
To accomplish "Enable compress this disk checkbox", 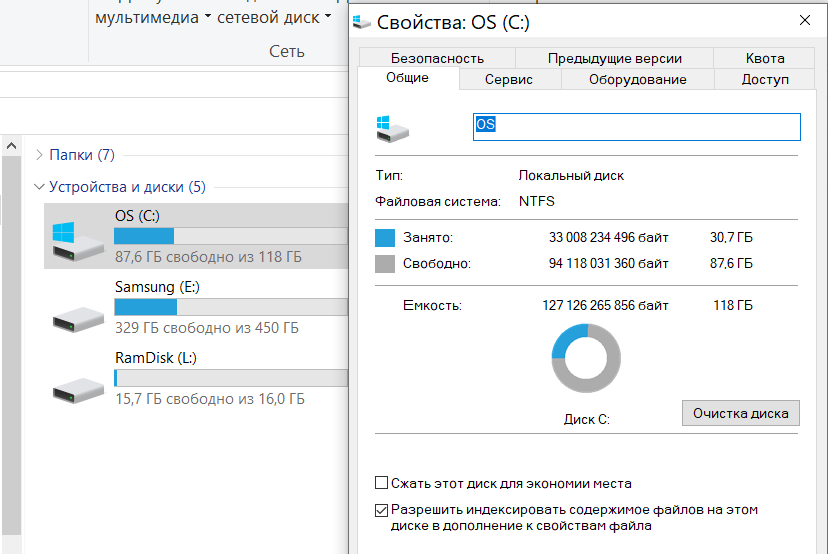I will (381, 483).
